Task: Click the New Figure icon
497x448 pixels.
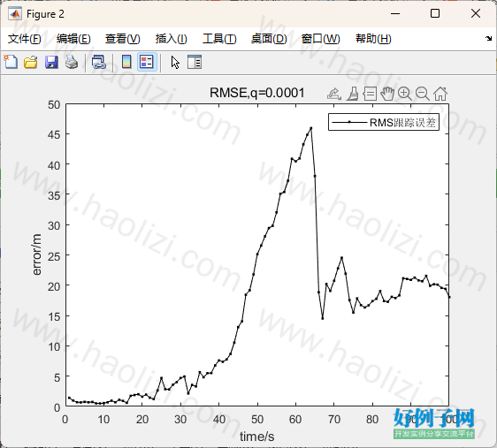Action: tap(11, 62)
